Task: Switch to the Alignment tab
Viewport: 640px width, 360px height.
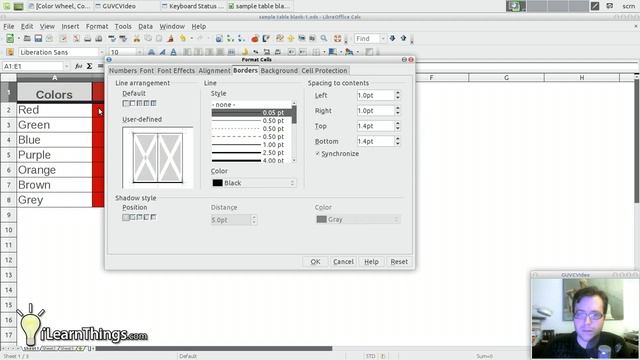Action: point(214,71)
